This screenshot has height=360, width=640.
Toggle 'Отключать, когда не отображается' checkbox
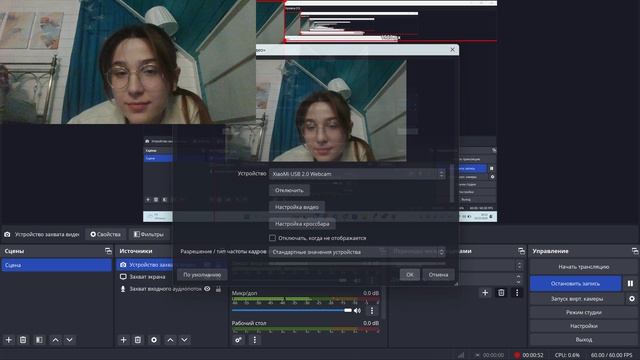(x=273, y=238)
